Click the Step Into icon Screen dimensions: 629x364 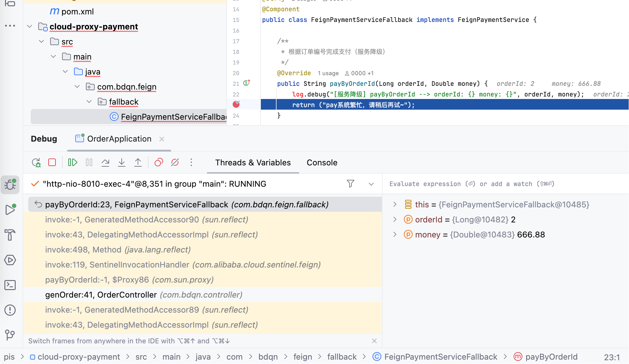(122, 162)
